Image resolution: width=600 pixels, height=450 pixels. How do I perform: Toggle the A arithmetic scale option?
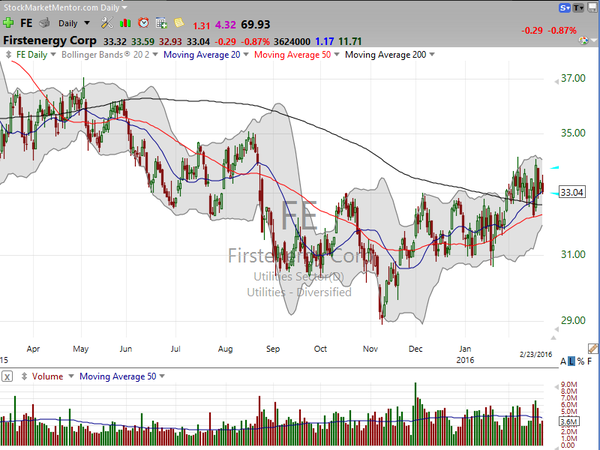coord(563,361)
